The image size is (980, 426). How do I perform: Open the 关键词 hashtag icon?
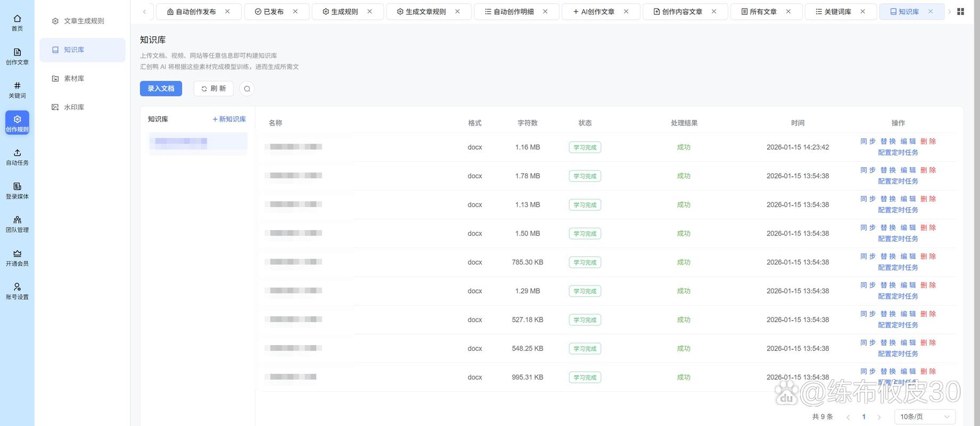(x=17, y=86)
